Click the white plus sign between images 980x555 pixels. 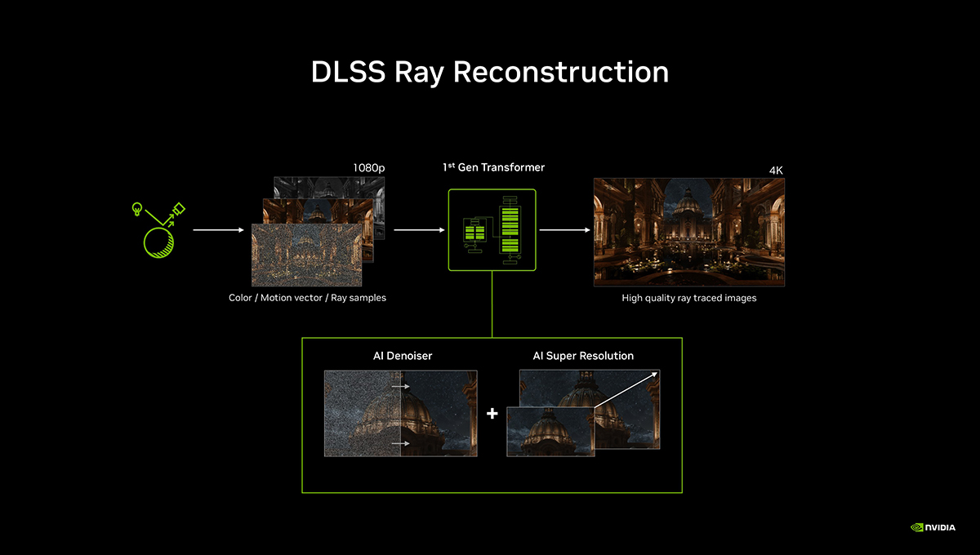pos(492,414)
